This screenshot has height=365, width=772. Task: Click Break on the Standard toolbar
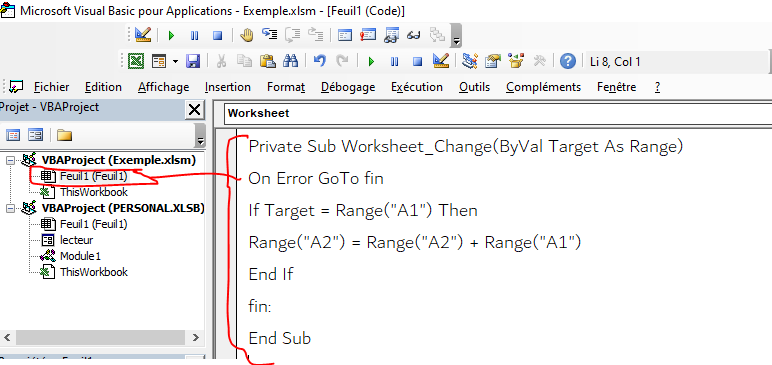tap(394, 62)
